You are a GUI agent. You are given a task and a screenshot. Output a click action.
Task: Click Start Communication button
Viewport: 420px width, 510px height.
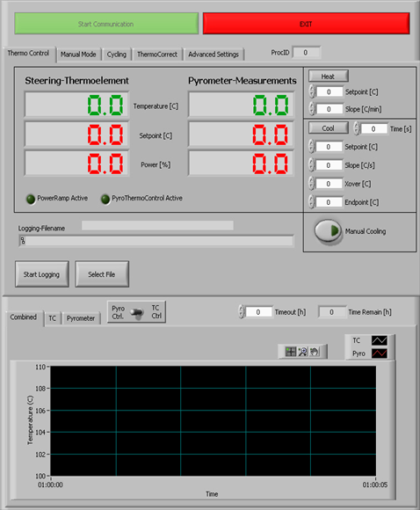(x=106, y=24)
